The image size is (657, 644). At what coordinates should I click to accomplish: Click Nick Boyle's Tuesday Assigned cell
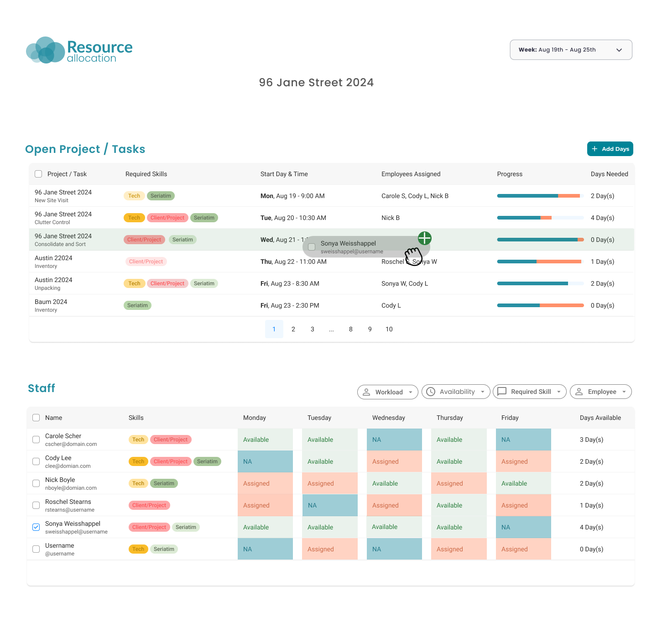pos(330,483)
